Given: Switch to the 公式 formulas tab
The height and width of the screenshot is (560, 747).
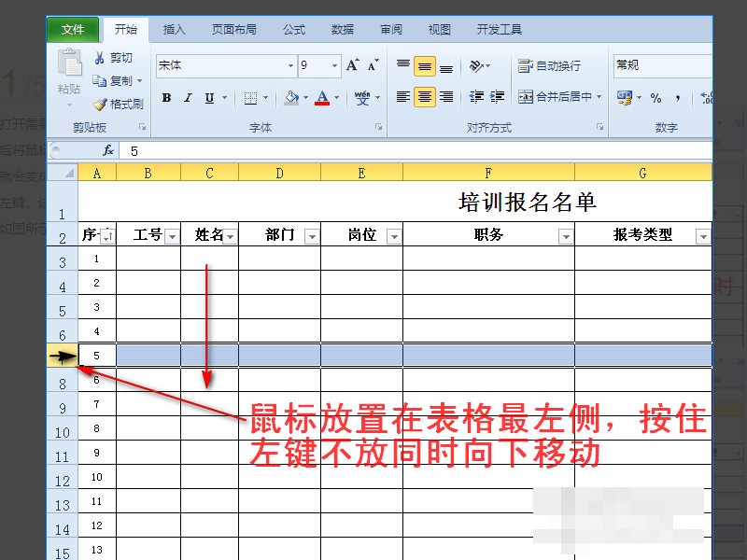Looking at the screenshot, I should coord(294,30).
